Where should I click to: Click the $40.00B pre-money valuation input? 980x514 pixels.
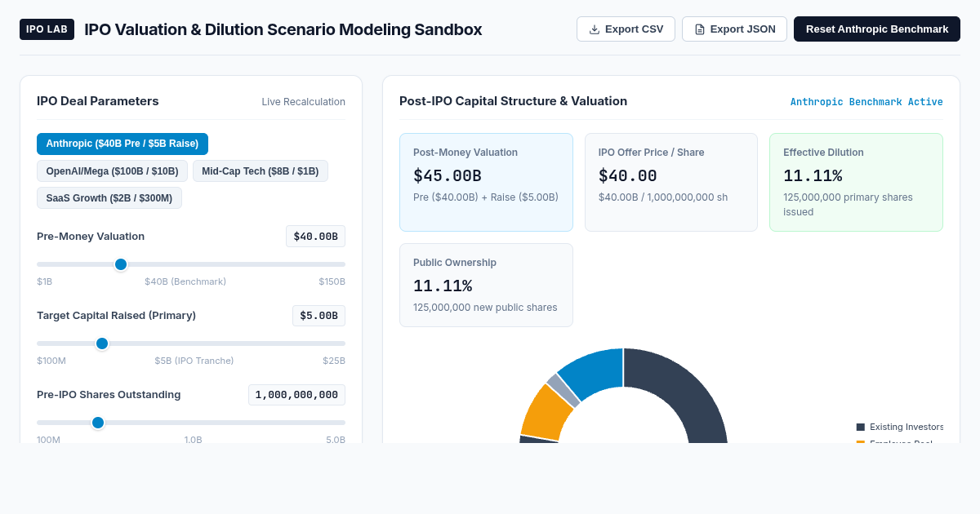[315, 237]
